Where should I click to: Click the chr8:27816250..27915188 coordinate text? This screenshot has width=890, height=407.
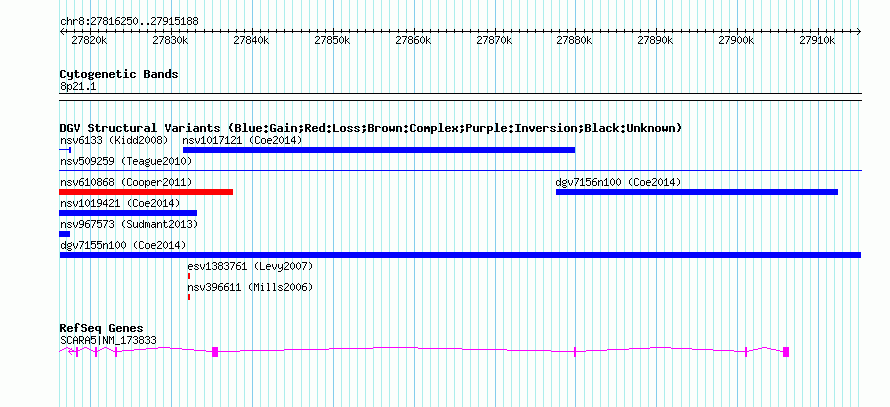tap(129, 22)
